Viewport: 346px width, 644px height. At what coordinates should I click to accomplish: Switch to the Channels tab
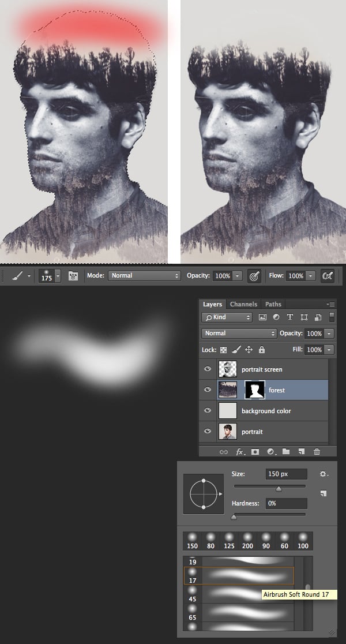coord(243,304)
